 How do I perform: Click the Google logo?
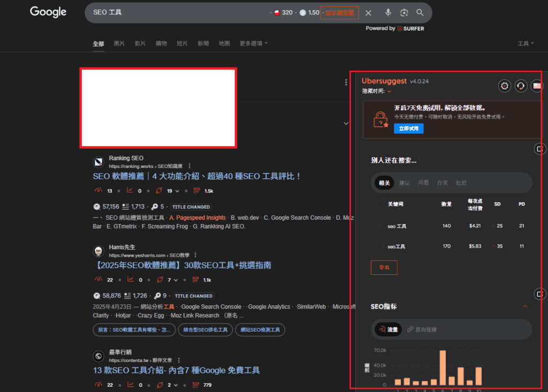(48, 12)
